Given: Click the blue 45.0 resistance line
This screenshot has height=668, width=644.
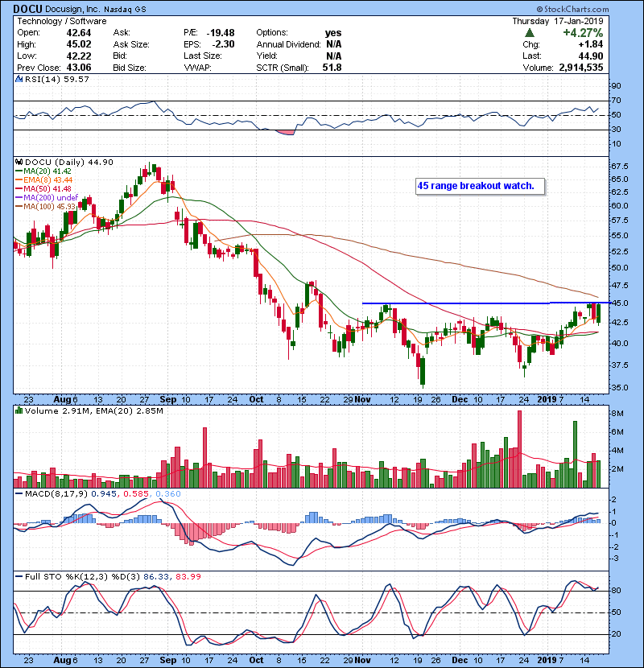Looking at the screenshot, I should 486,303.
